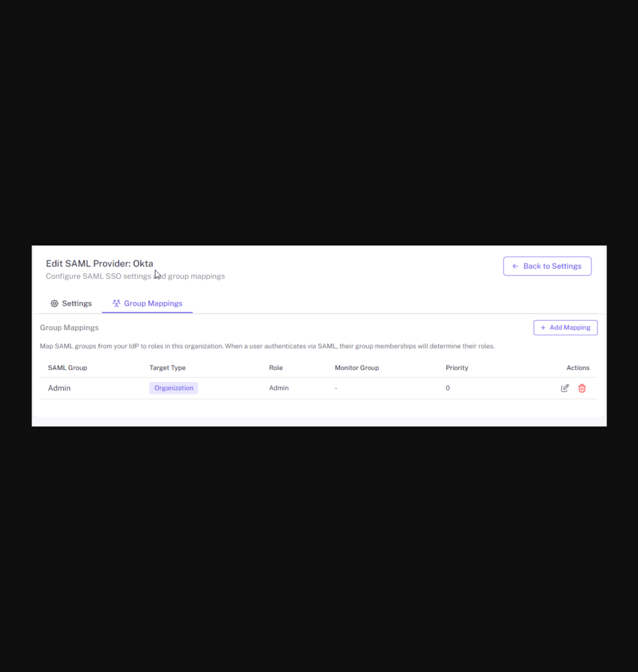Image resolution: width=638 pixels, height=672 pixels.
Task: Click the Role column header
Action: (276, 367)
